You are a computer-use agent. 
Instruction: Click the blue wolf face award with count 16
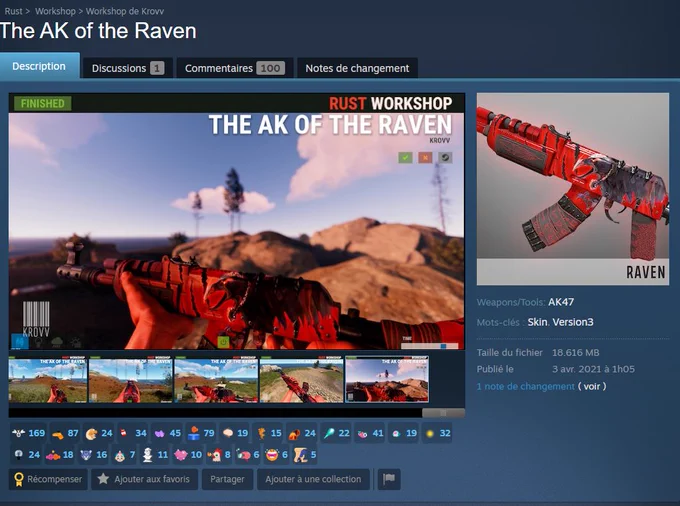tap(93, 454)
